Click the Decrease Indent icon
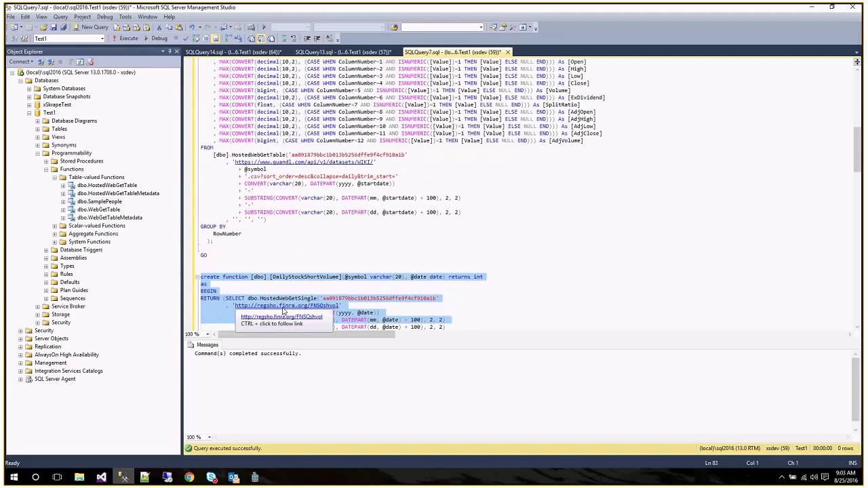This screenshot has width=868, height=488. [307, 38]
